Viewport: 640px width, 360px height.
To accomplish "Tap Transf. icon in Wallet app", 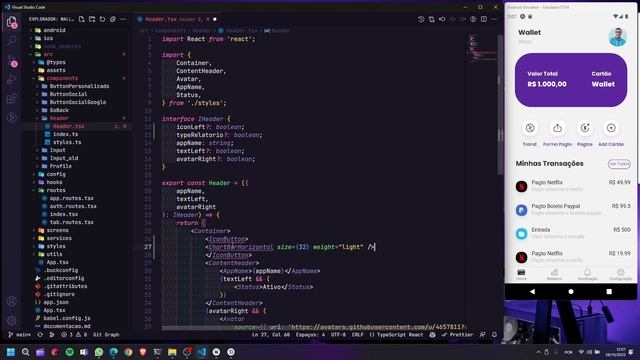I will click(x=530, y=128).
